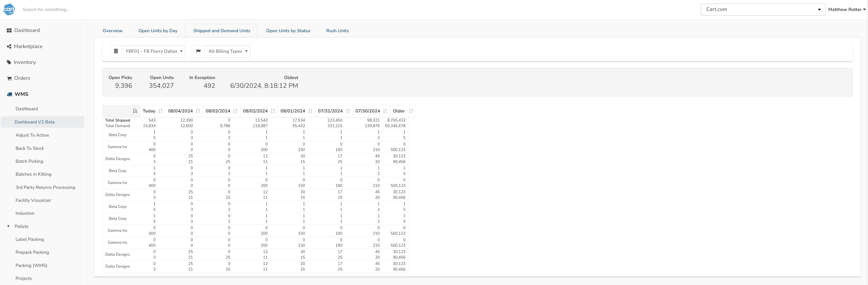Click the Orders shopping cart icon
This screenshot has height=285, width=868.
coord(9,78)
